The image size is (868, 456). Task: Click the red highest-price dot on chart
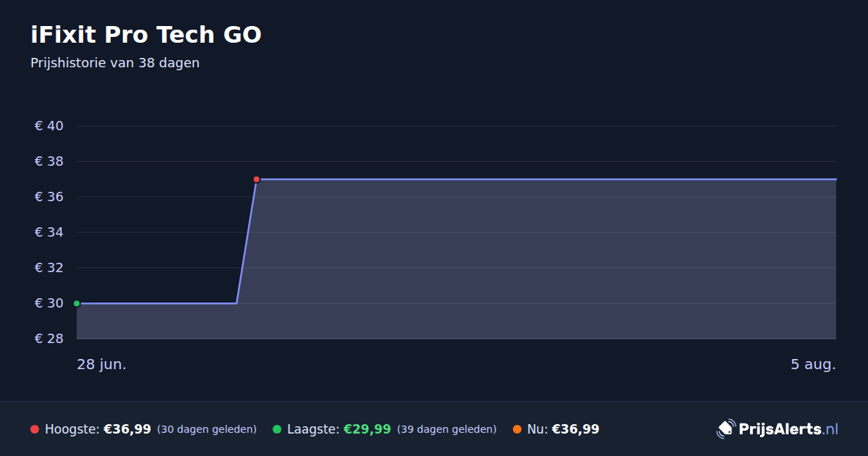(257, 180)
